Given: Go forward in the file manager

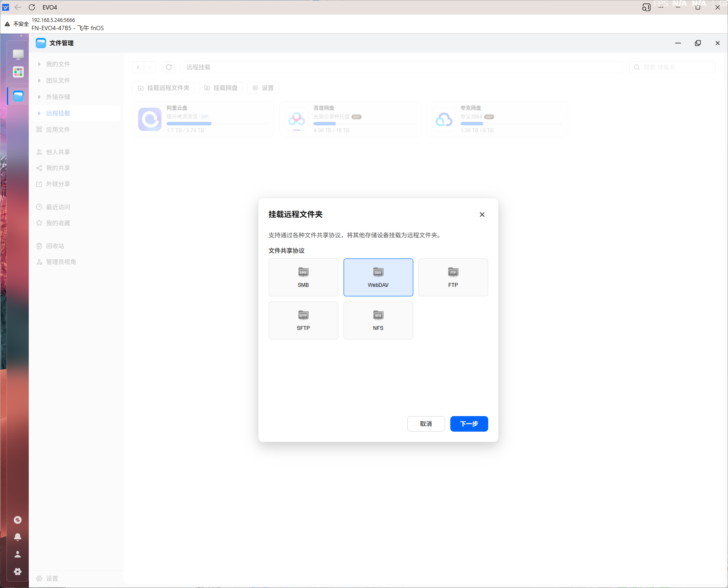Looking at the screenshot, I should pyautogui.click(x=150, y=67).
